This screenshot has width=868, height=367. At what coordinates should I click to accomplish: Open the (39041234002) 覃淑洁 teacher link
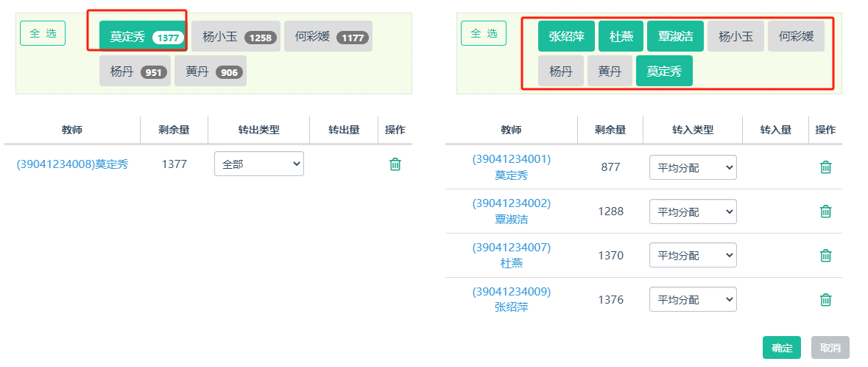511,211
